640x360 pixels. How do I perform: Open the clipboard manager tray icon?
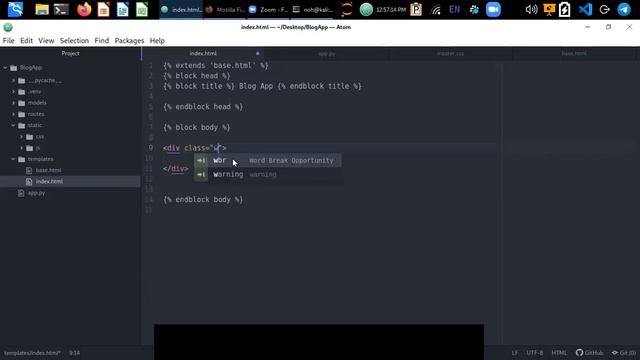click(416, 9)
